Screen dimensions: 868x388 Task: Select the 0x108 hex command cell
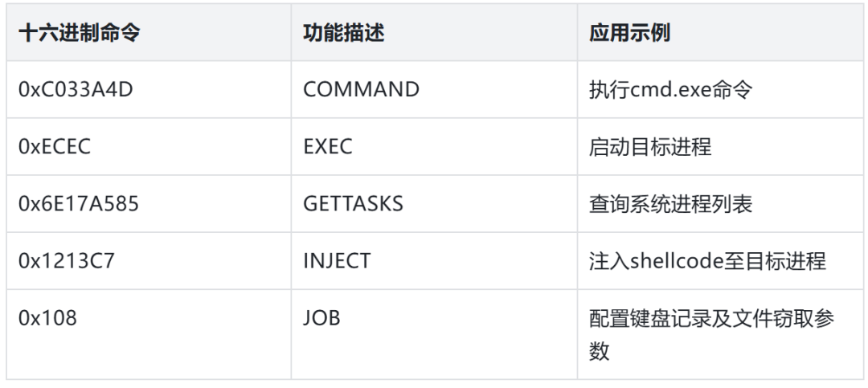click(x=47, y=318)
